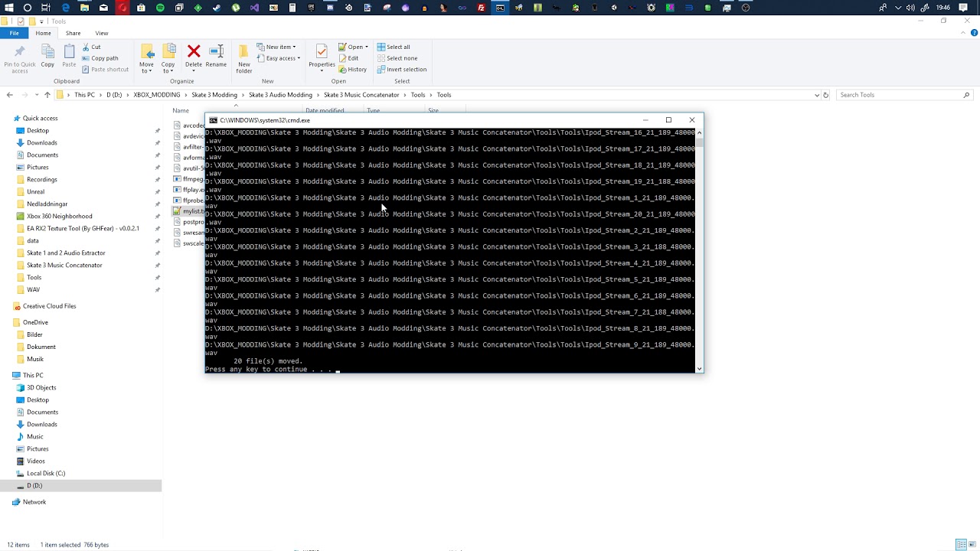Select Network in the navigation pane
The height and width of the screenshot is (551, 980).
[34, 502]
